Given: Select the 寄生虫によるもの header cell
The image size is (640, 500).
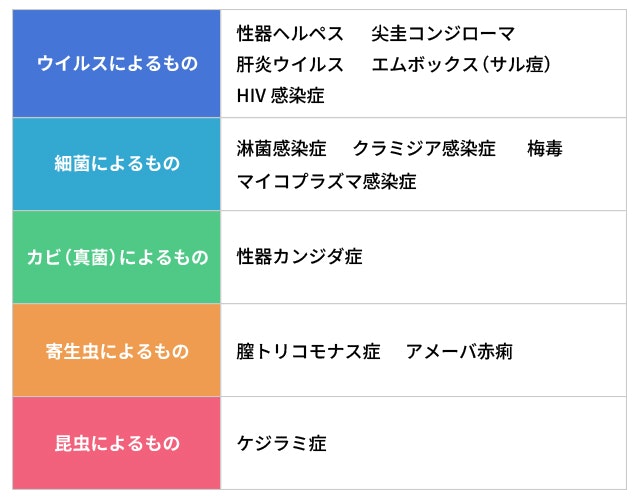Looking at the screenshot, I should coord(116,351).
